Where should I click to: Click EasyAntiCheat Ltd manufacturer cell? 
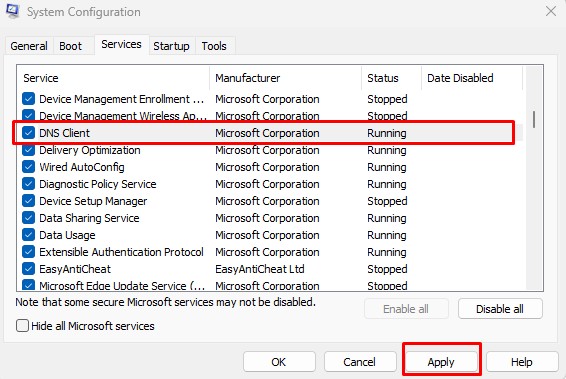[x=260, y=269]
